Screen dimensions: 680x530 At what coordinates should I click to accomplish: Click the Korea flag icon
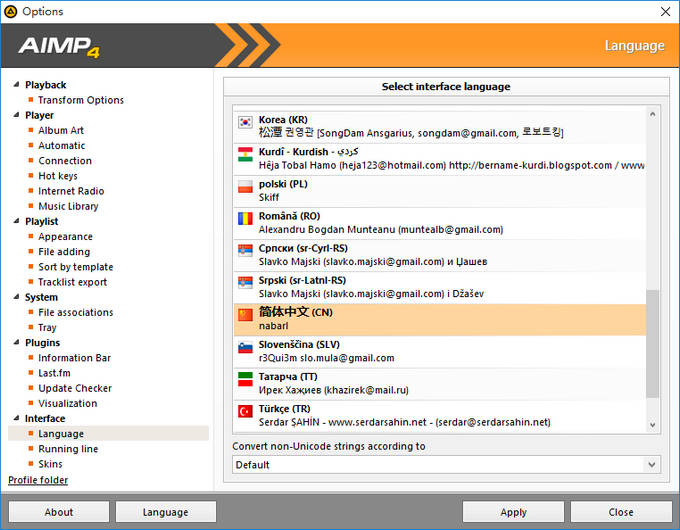pos(245,122)
